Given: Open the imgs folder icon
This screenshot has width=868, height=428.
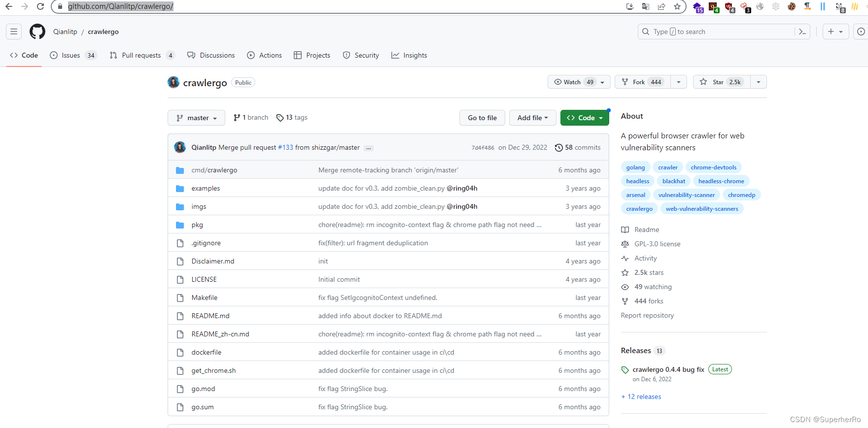Looking at the screenshot, I should [180, 207].
